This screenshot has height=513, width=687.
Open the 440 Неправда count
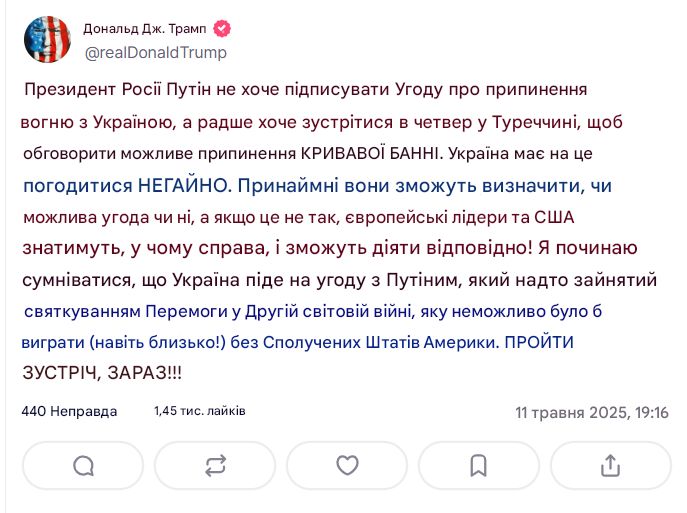tap(69, 411)
